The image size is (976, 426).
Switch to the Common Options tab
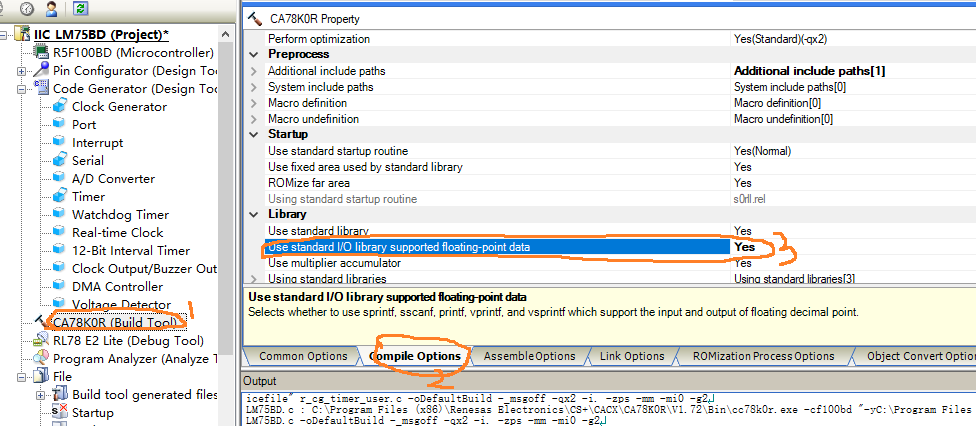303,356
